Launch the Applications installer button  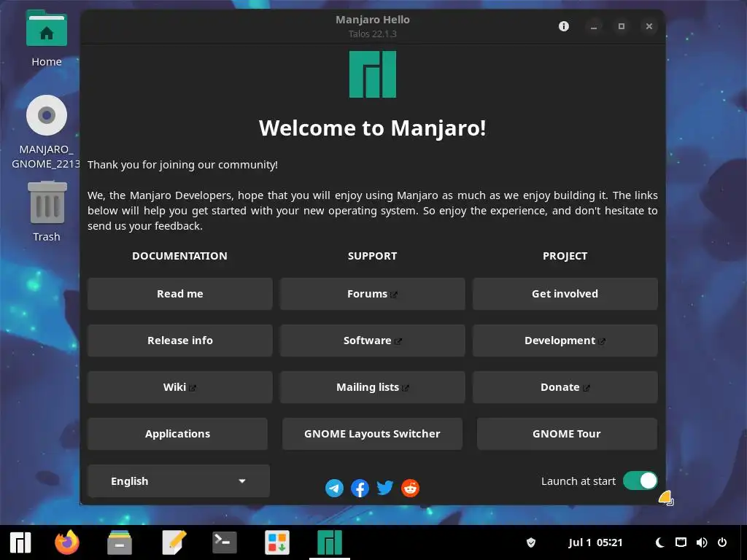pos(178,434)
